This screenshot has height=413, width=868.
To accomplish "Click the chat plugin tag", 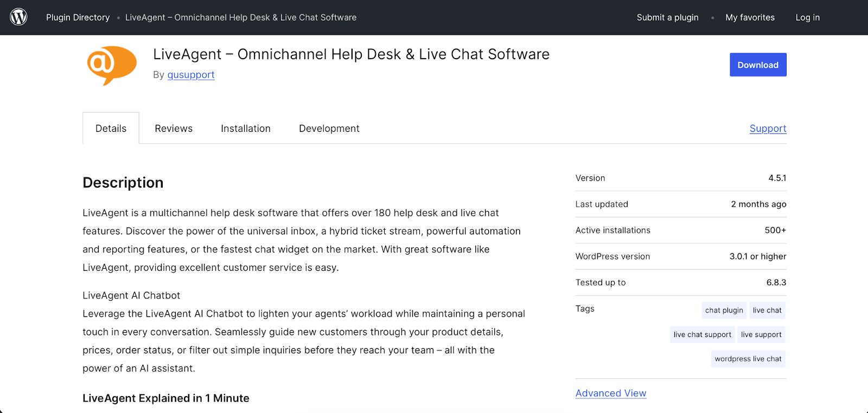I will coord(724,310).
